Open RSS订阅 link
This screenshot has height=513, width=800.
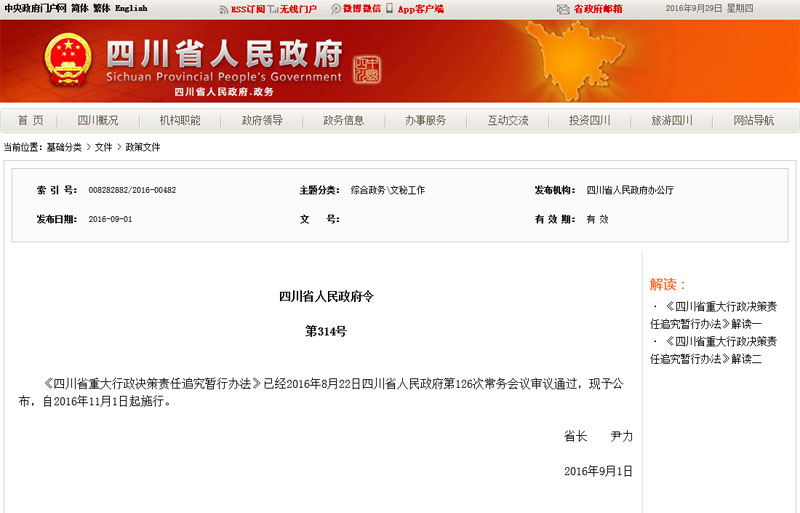point(247,9)
